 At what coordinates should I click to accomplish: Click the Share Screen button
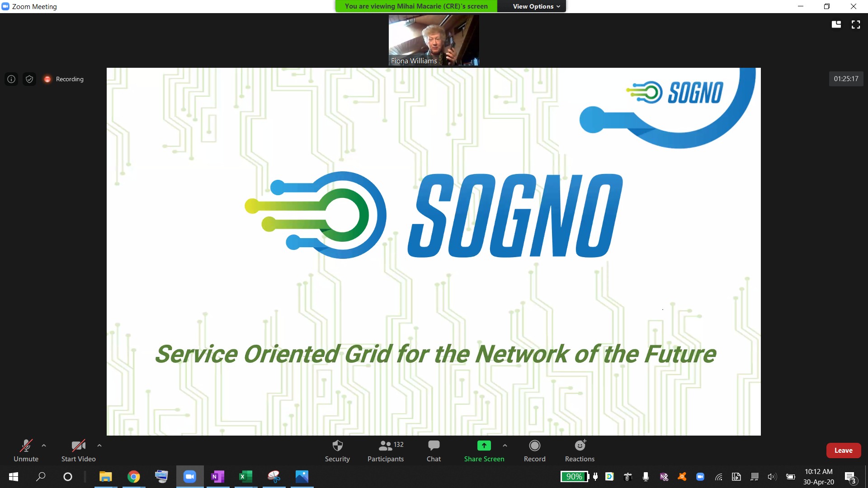click(x=484, y=450)
